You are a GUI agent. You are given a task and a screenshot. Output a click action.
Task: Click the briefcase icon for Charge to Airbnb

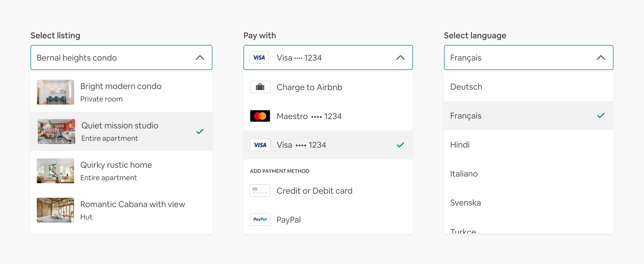click(260, 87)
